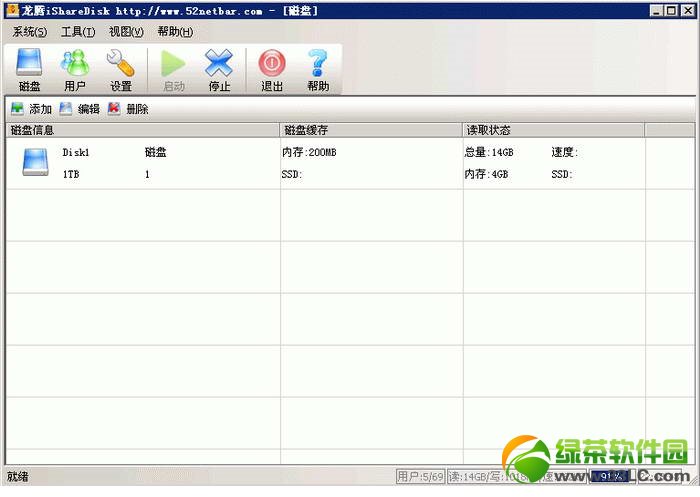
Task: Click the 就绪 status text
Action: tap(17, 476)
